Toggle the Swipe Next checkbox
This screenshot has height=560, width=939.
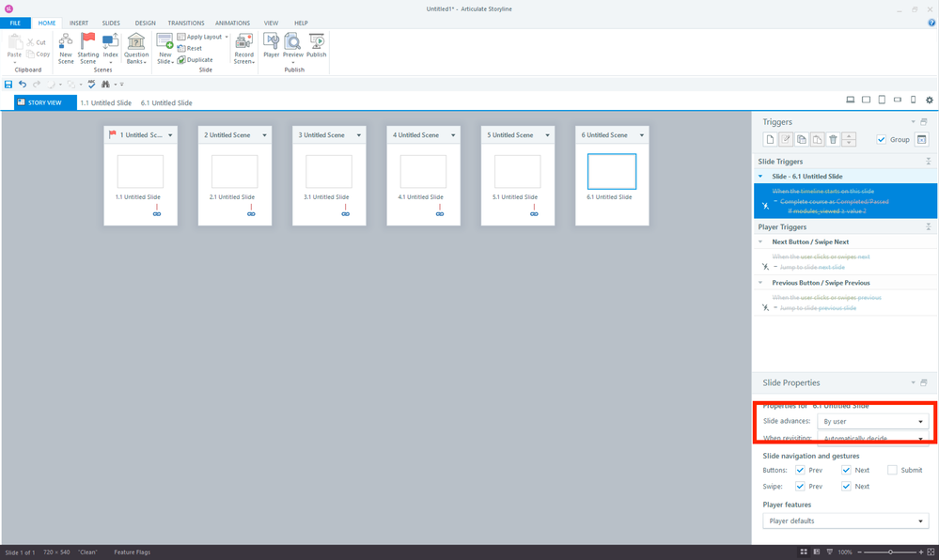point(846,487)
